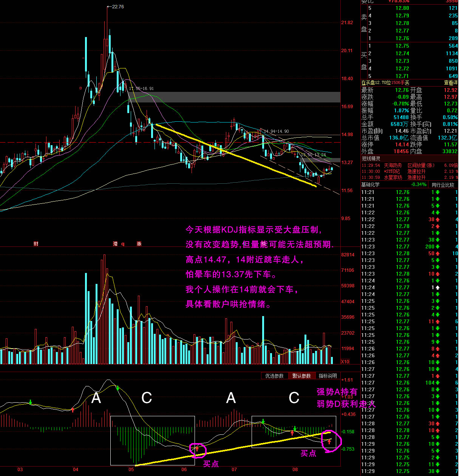459x476 pixels.
Task: Click the +1.61 indicator axis label
Action: click(347, 380)
